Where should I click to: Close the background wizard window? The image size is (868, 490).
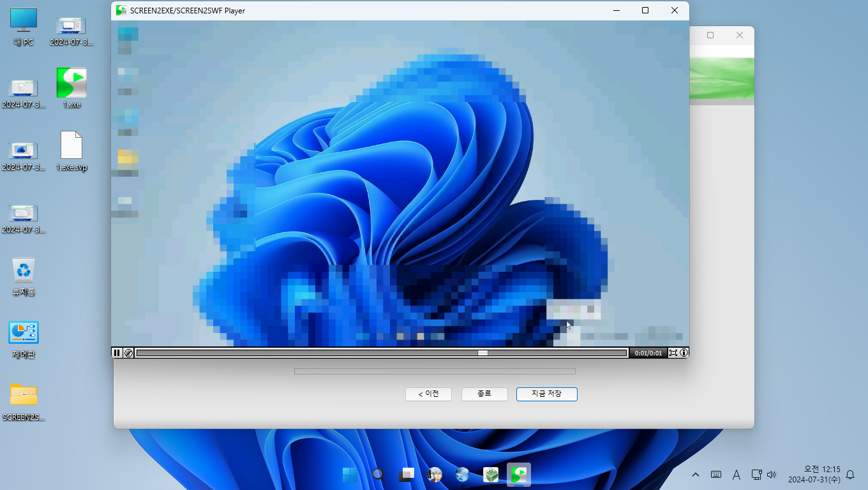click(x=740, y=35)
